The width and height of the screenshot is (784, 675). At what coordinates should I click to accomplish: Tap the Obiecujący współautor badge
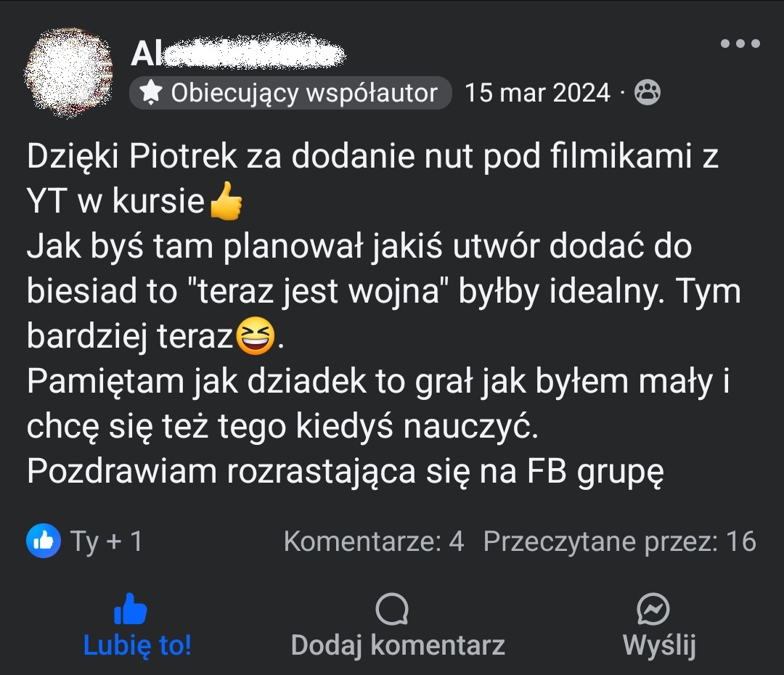click(x=290, y=93)
